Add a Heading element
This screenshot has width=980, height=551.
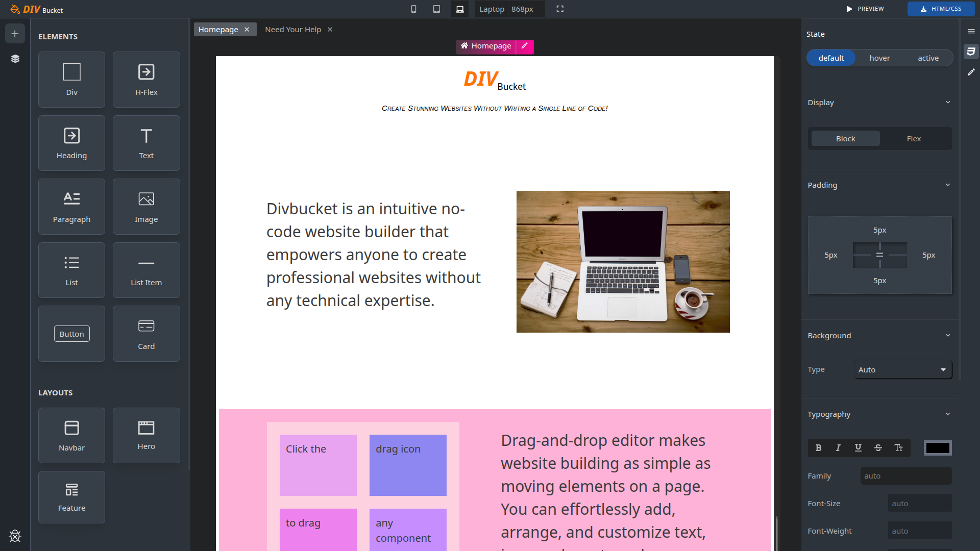click(71, 143)
